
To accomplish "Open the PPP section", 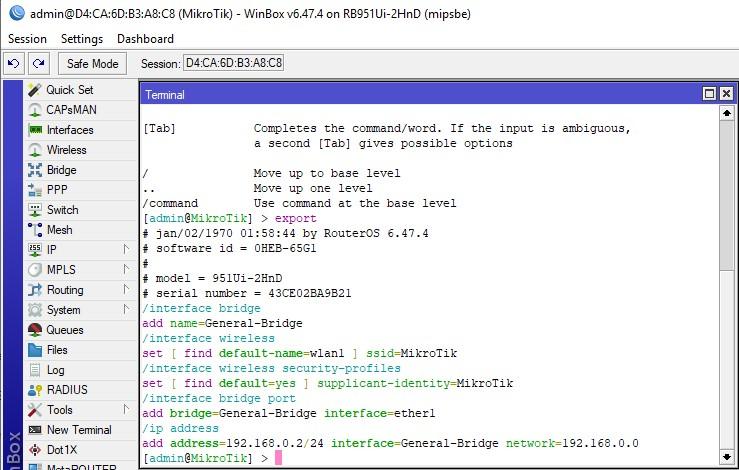I will (57, 190).
